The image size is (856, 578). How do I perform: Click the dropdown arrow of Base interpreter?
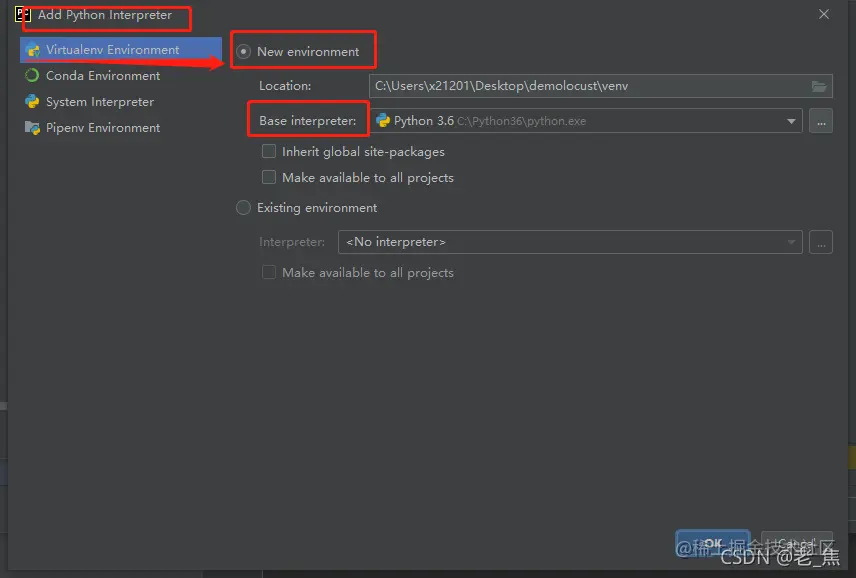coord(791,121)
